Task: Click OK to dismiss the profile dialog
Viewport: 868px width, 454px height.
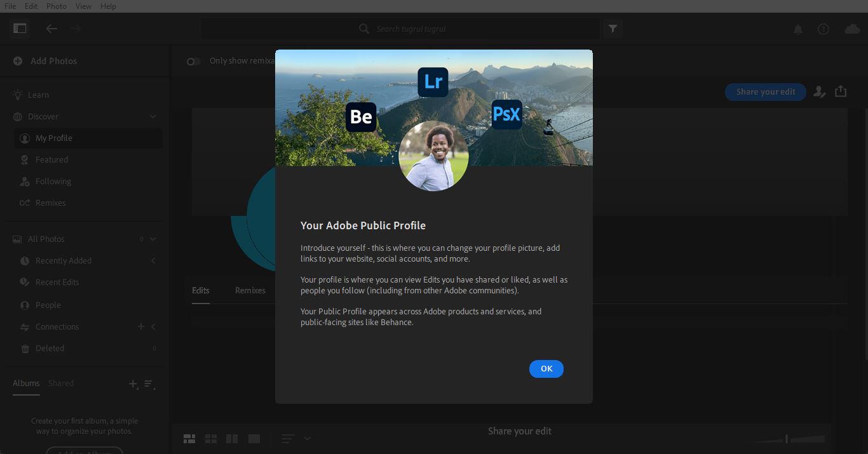Action: (x=546, y=369)
